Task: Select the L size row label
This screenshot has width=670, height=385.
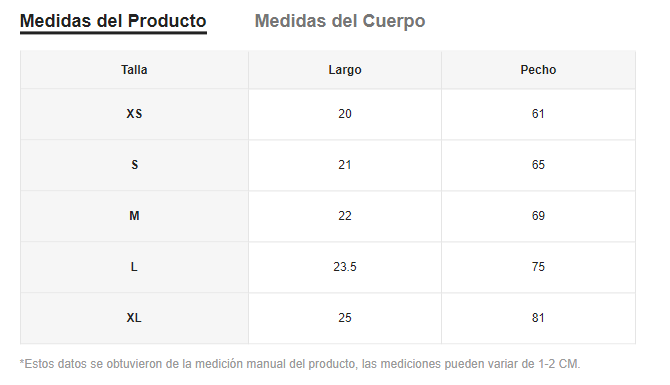Action: 134,267
